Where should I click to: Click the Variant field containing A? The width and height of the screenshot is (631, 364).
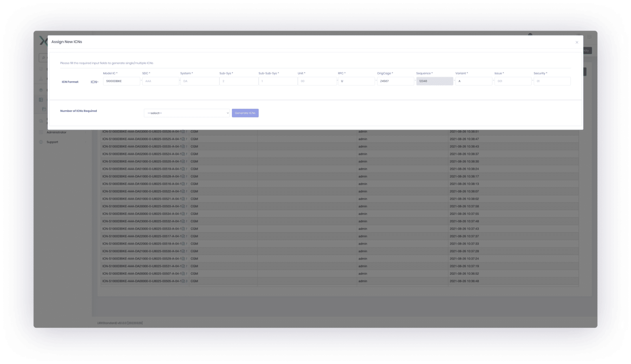473,81
